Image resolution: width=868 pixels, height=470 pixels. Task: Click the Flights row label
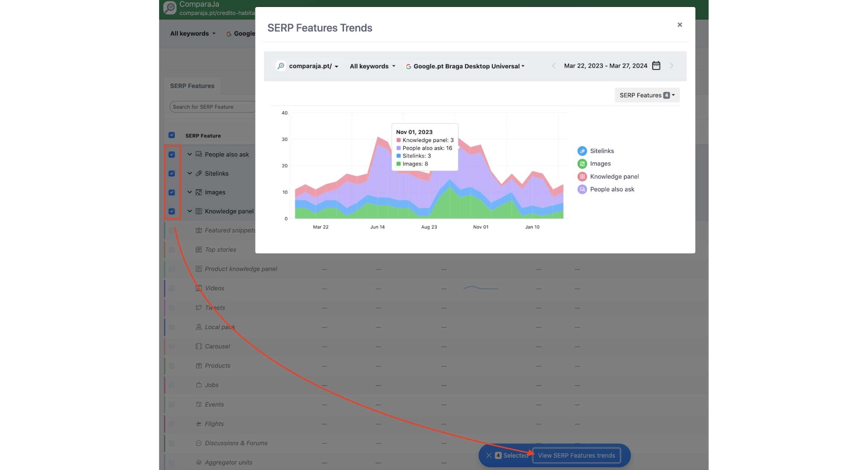214,424
